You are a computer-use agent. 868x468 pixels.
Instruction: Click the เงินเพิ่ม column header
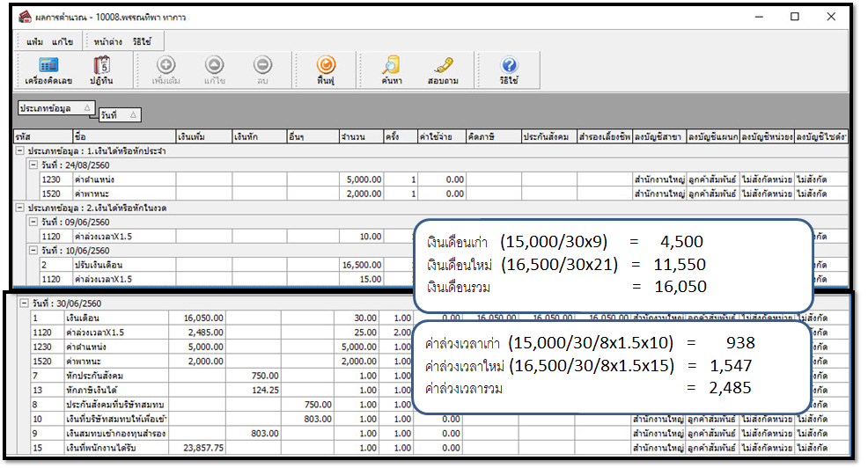[x=203, y=137]
